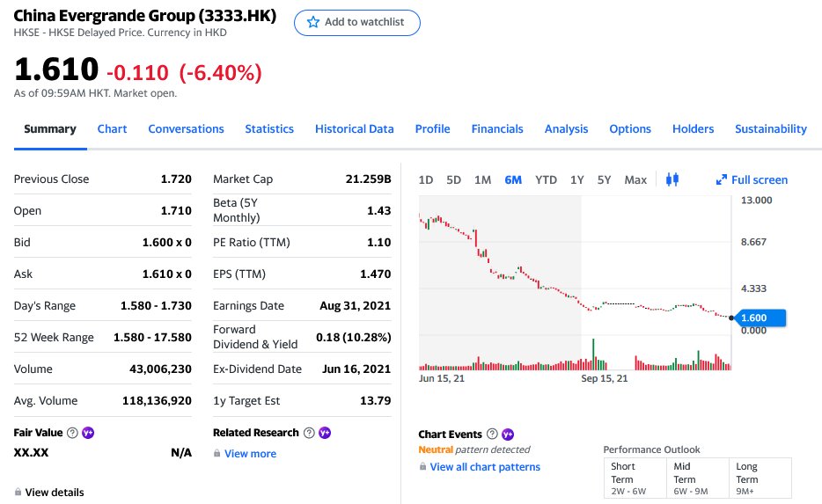The image size is (822, 504).
Task: Select the Profile tab
Action: click(x=432, y=129)
